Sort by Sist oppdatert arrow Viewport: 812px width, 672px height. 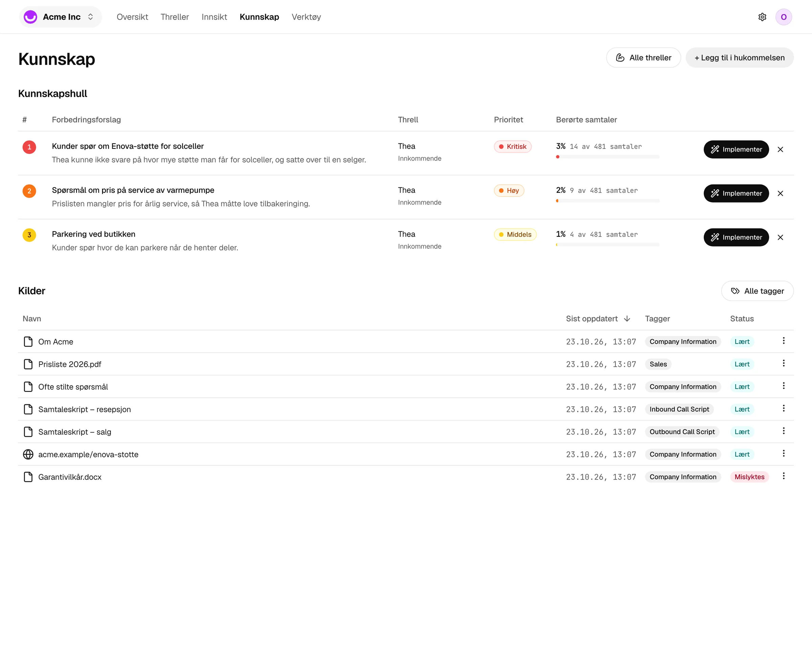tap(627, 319)
